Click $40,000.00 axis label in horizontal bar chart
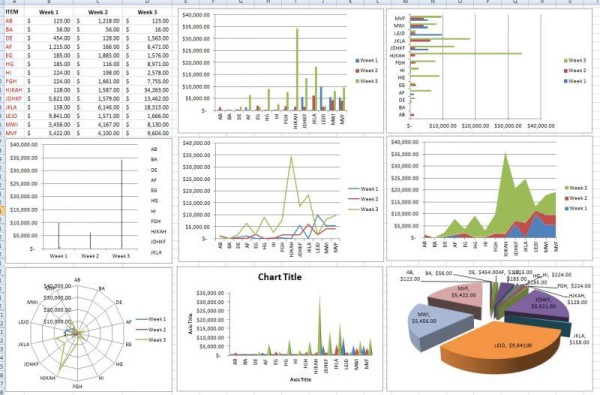Viewport: 600px width, 395px height. click(x=541, y=126)
